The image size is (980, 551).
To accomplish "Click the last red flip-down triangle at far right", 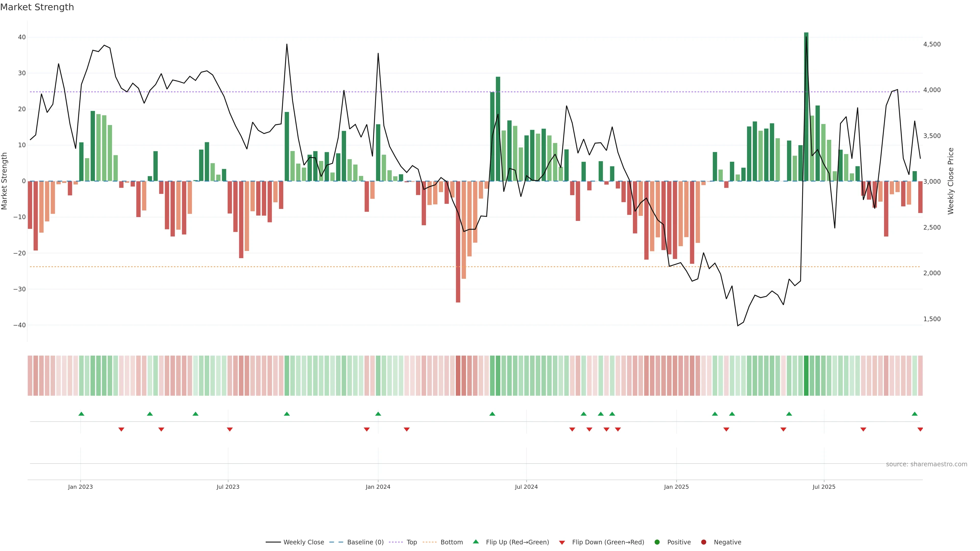I will (920, 429).
